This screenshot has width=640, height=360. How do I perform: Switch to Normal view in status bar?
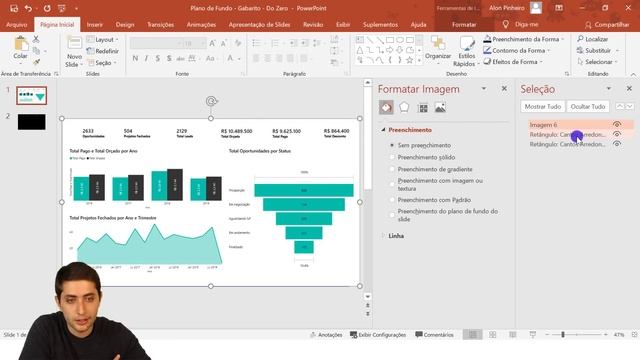(473, 335)
